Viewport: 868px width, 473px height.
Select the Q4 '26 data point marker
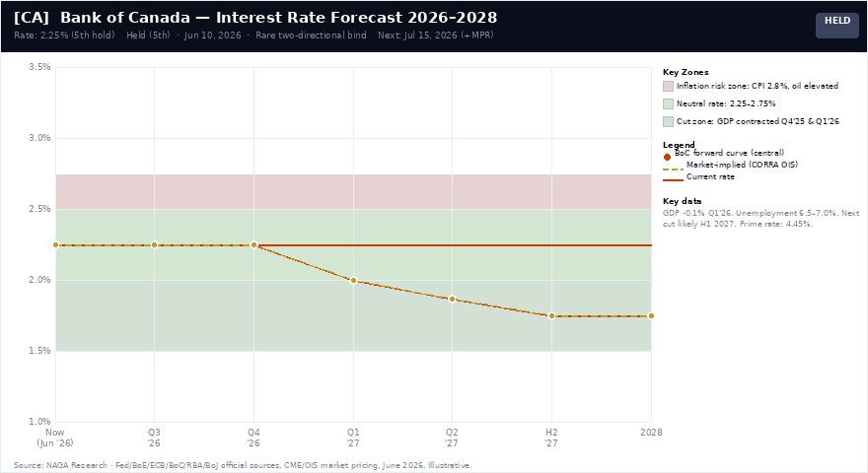[254, 245]
